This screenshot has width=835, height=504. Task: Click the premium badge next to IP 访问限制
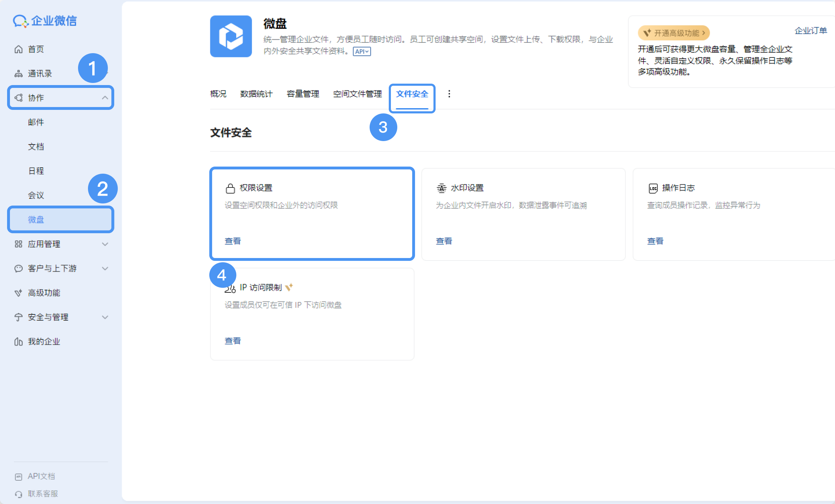tap(289, 287)
